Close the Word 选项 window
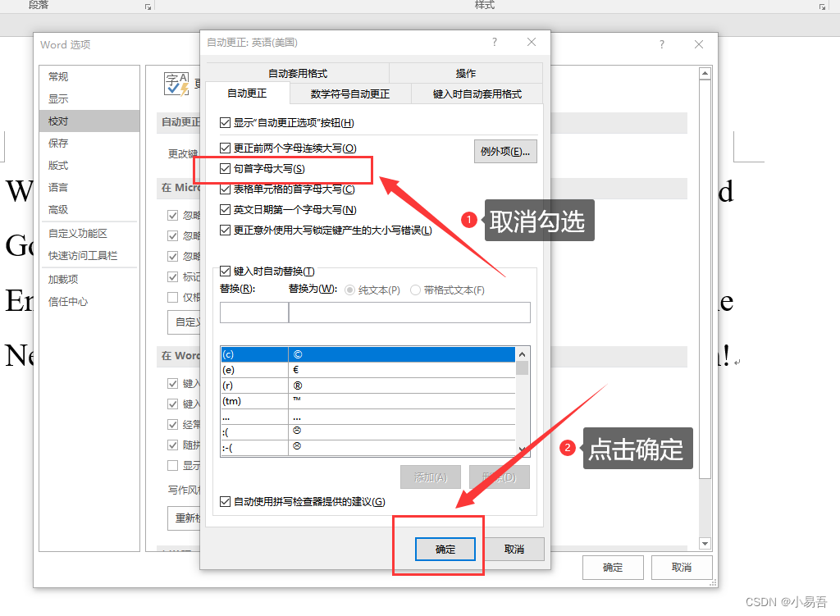840x616 pixels. coord(699,44)
